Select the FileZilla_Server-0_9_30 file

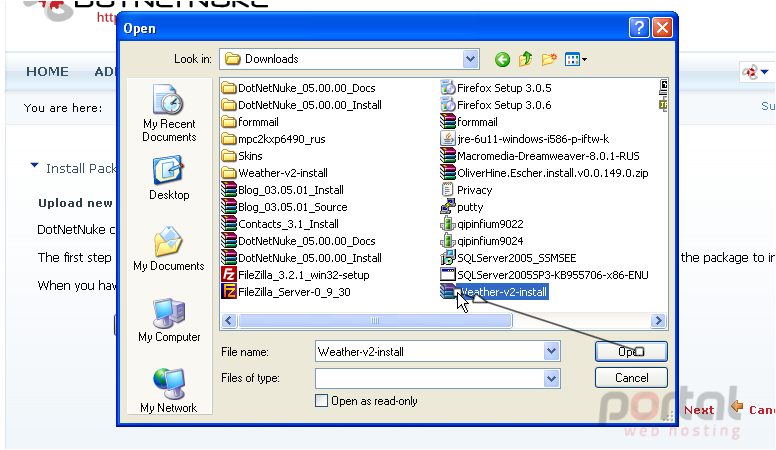pos(286,292)
